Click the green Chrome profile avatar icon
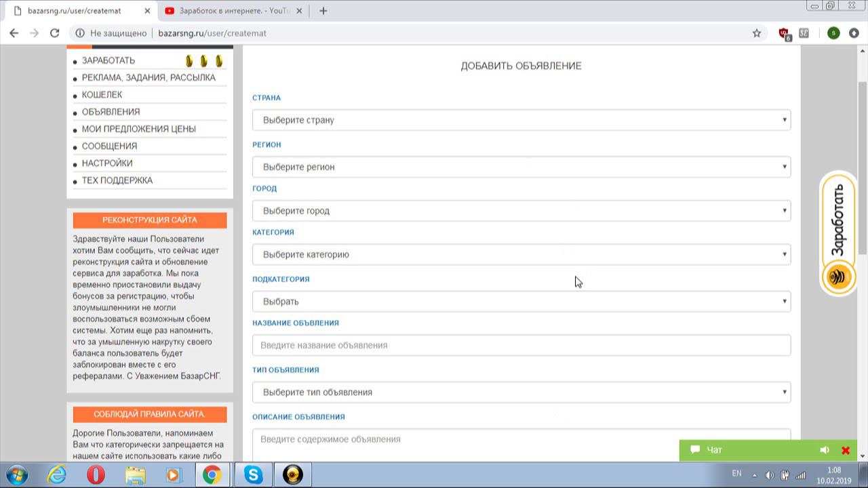This screenshot has width=868, height=488. point(833,33)
